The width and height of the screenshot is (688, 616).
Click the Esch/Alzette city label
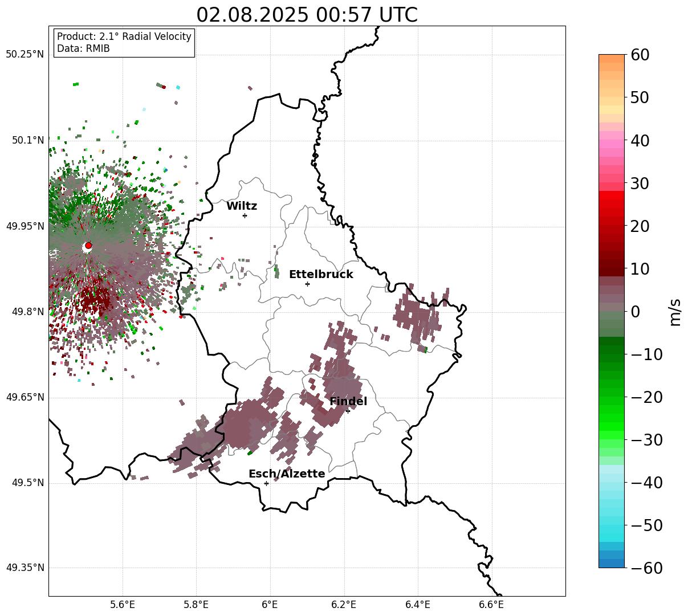point(287,474)
